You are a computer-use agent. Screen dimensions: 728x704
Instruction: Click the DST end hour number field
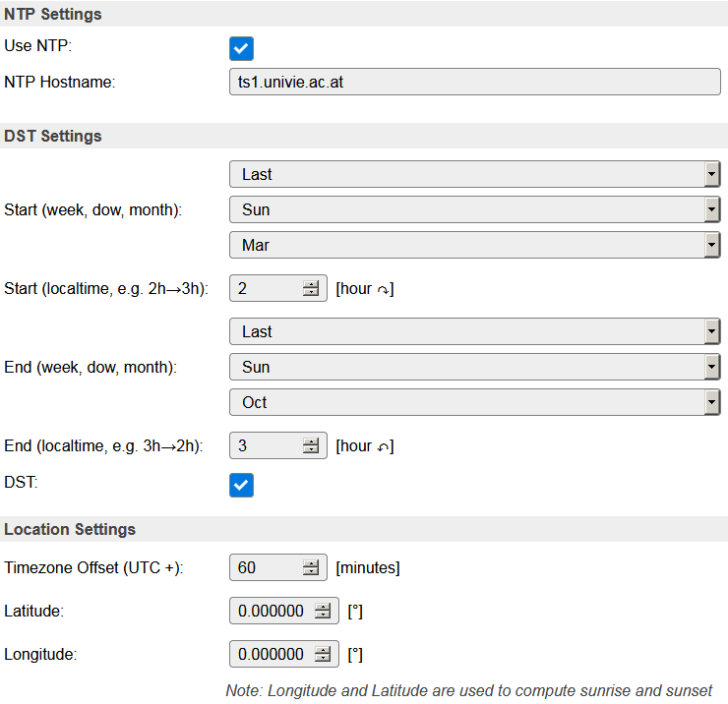pos(266,445)
